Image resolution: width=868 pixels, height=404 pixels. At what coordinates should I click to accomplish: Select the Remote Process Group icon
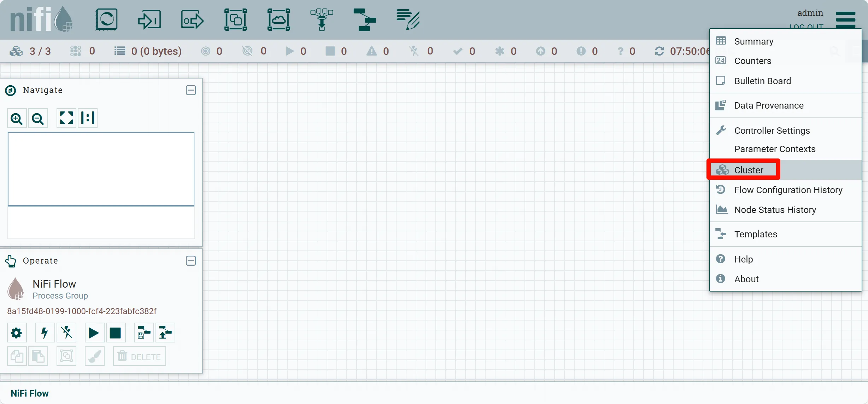click(278, 19)
